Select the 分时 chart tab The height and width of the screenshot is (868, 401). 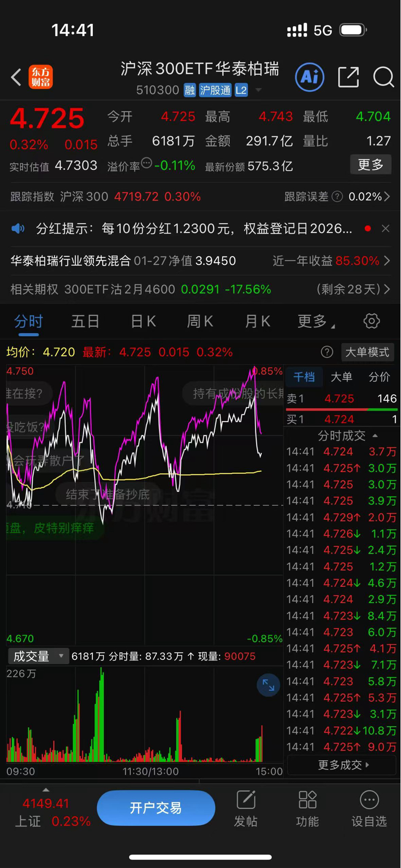[x=29, y=321]
